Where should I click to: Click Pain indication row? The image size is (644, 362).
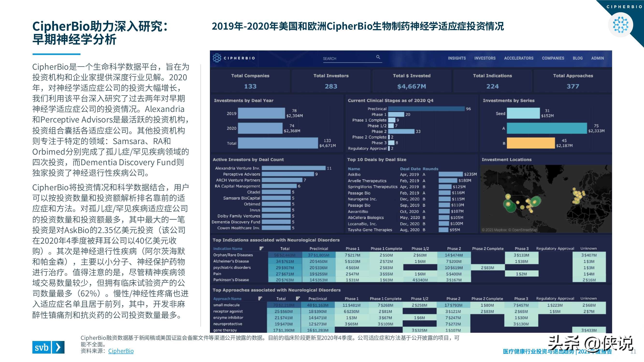point(409,274)
